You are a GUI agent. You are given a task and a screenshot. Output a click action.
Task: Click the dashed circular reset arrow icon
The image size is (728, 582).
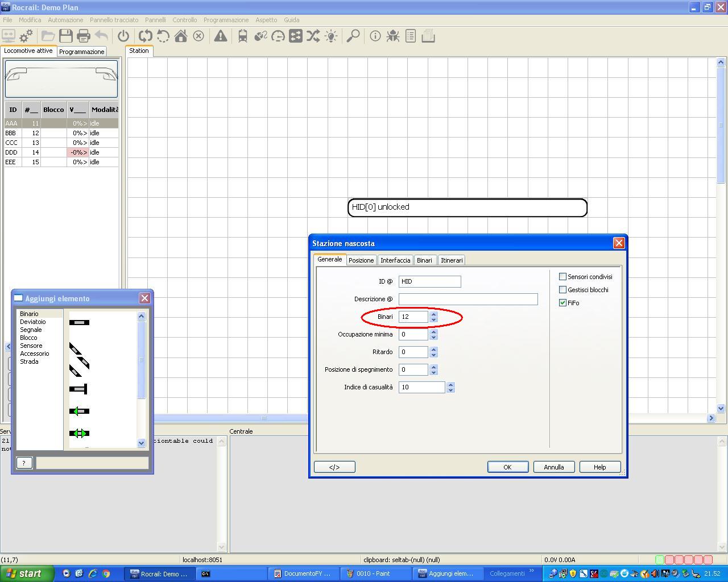pos(163,36)
